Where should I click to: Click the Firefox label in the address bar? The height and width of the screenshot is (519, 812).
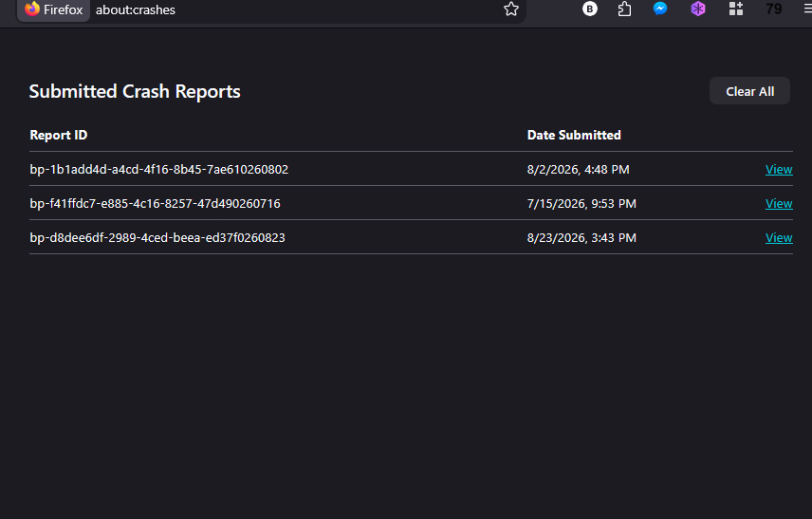pos(64,9)
